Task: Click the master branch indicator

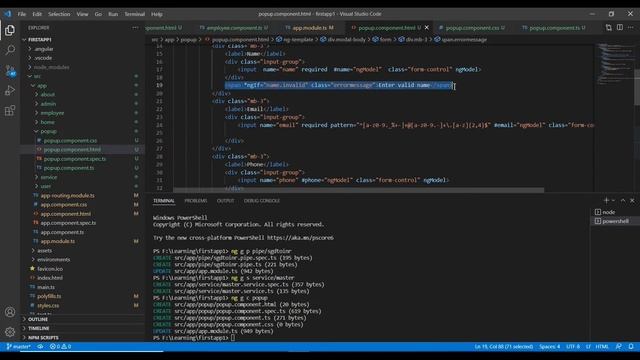Action: (x=19, y=347)
